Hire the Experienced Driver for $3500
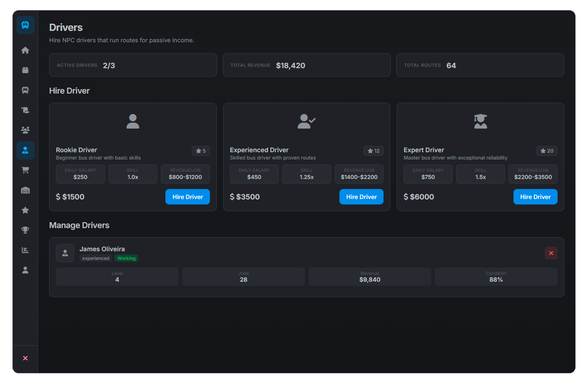 (x=361, y=197)
